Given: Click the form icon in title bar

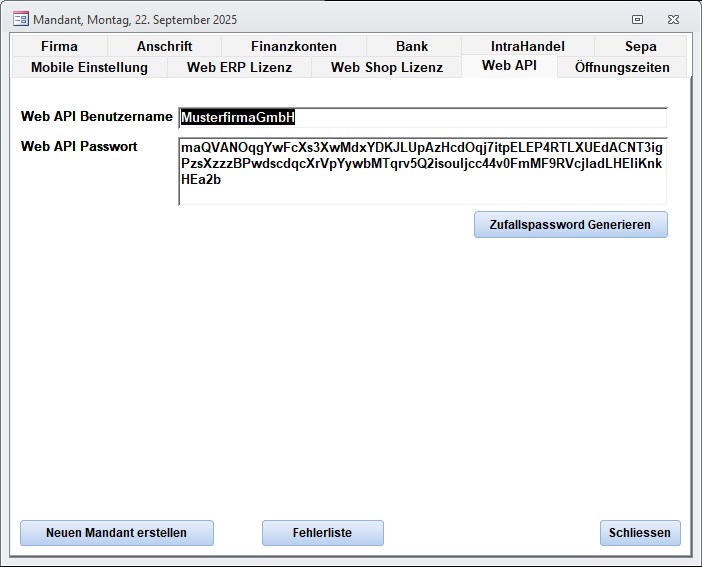Looking at the screenshot, I should 20,19.
